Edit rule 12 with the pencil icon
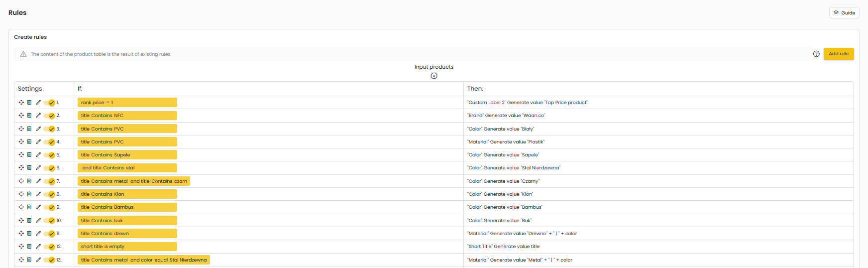This screenshot has width=868, height=268. tap(38, 247)
